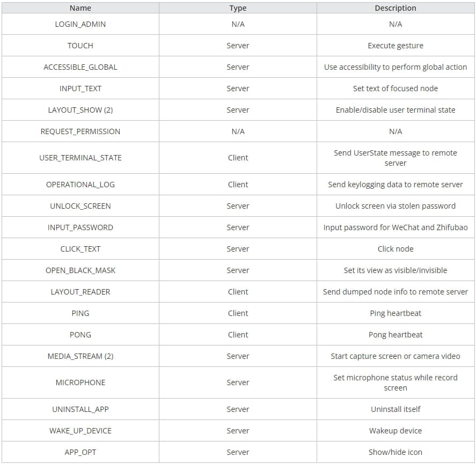This screenshot has width=476, height=464.
Task: Select the MEDIA_STREAM (2) cell
Action: [80, 356]
